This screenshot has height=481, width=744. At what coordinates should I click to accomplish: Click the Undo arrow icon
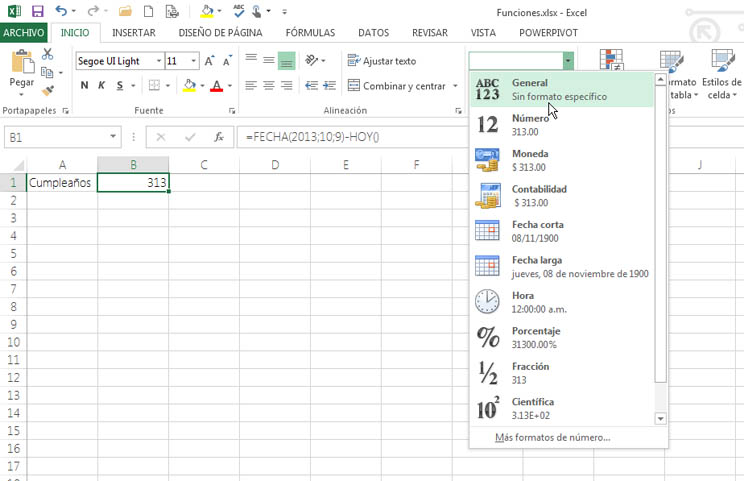(x=62, y=12)
